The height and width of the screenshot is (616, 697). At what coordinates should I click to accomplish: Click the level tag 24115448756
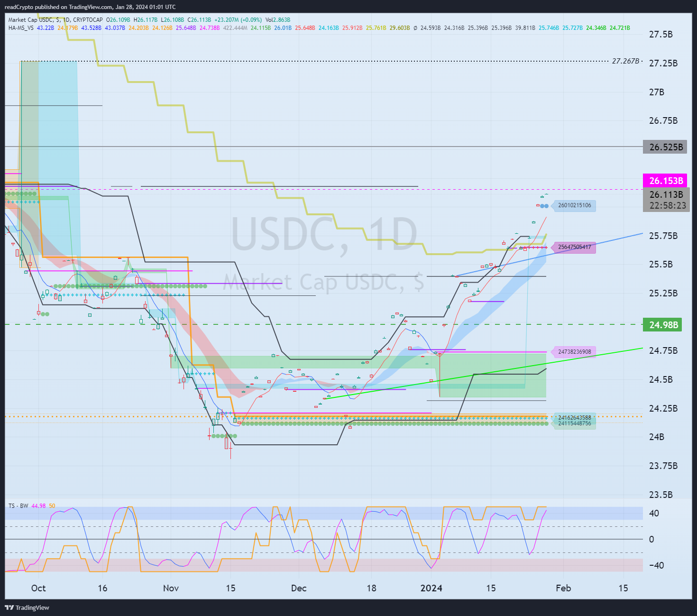(575, 423)
